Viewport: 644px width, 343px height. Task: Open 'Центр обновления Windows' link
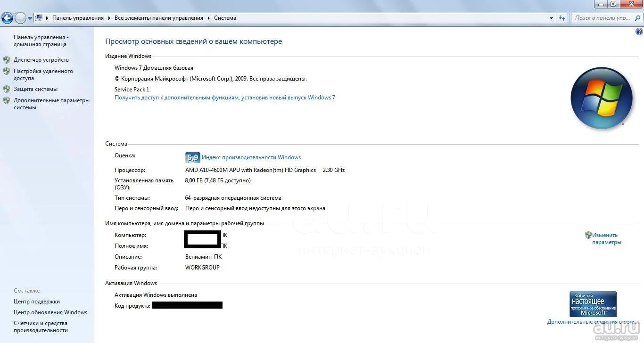(50, 312)
